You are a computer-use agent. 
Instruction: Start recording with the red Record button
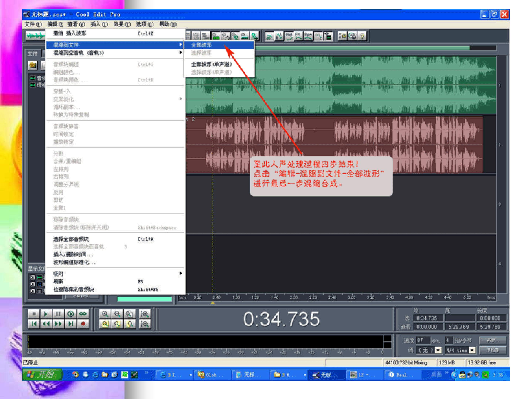[x=83, y=324]
